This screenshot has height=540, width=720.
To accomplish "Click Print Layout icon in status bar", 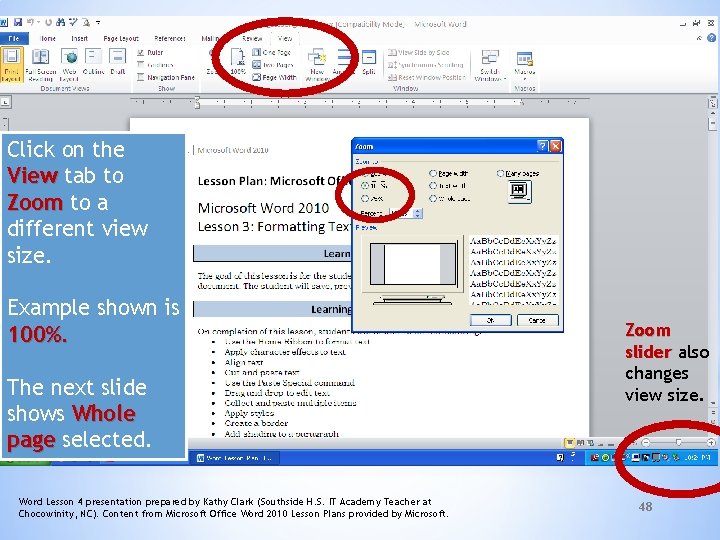I will (x=570, y=443).
